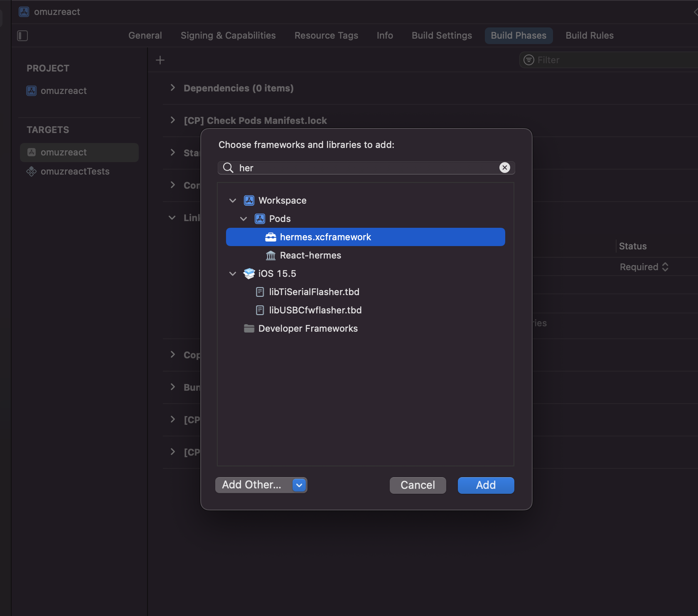Image resolution: width=698 pixels, height=616 pixels.
Task: Click the omuzreact project icon under PROJECT
Action: [32, 91]
